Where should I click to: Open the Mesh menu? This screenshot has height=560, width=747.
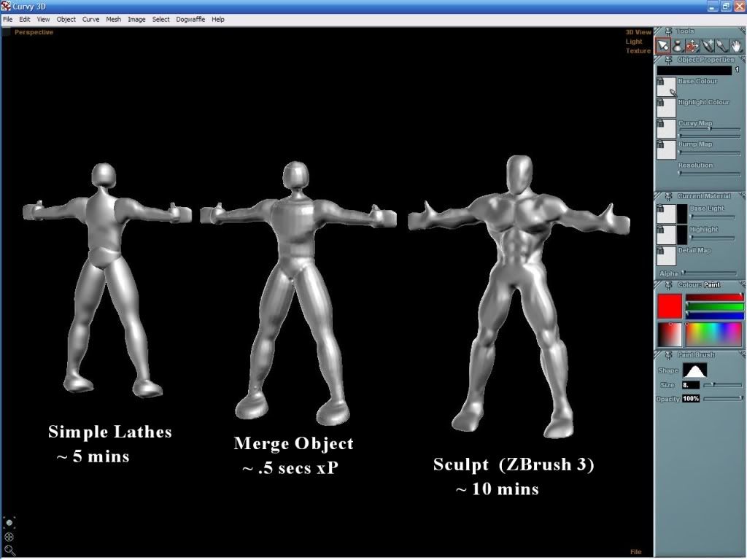point(113,19)
